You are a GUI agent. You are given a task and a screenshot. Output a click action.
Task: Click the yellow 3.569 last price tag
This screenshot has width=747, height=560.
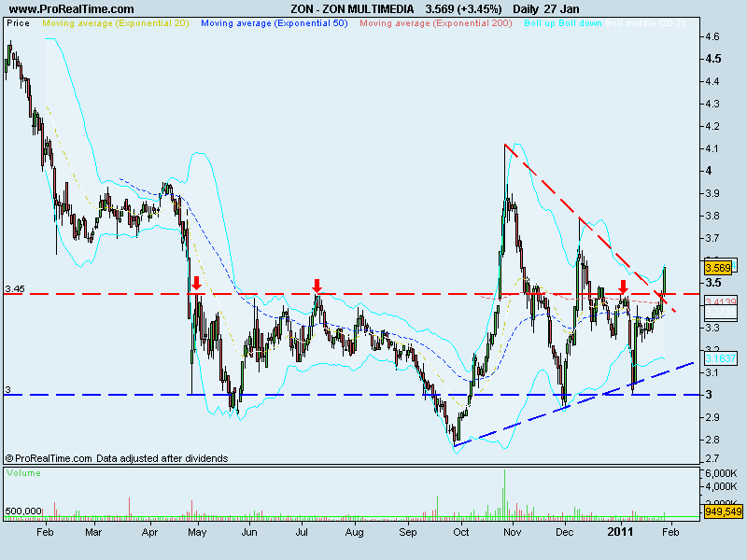click(717, 268)
